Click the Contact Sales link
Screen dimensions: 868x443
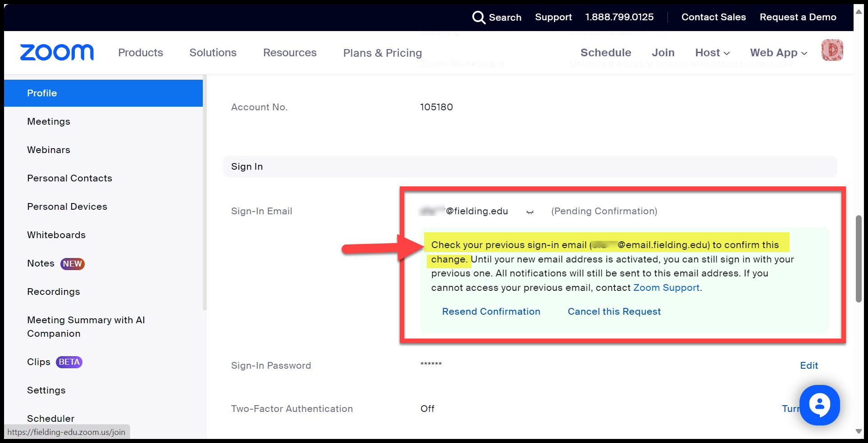[x=713, y=17]
